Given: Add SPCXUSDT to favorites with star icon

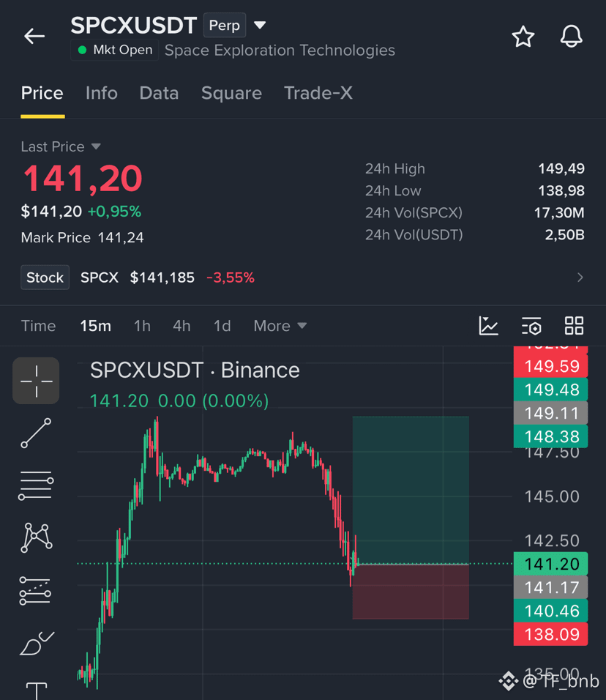Looking at the screenshot, I should click(x=523, y=37).
